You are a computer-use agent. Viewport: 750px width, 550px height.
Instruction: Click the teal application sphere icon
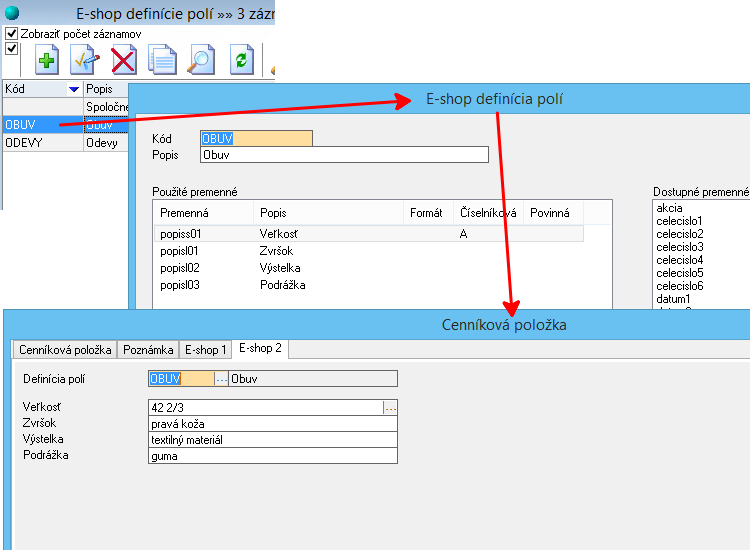(x=13, y=13)
